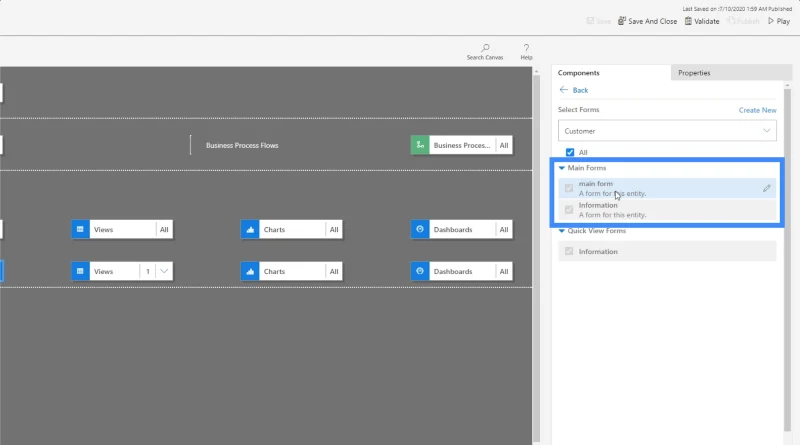Click the Search Canvas magnifier icon
The height and width of the screenshot is (445, 800).
point(485,47)
